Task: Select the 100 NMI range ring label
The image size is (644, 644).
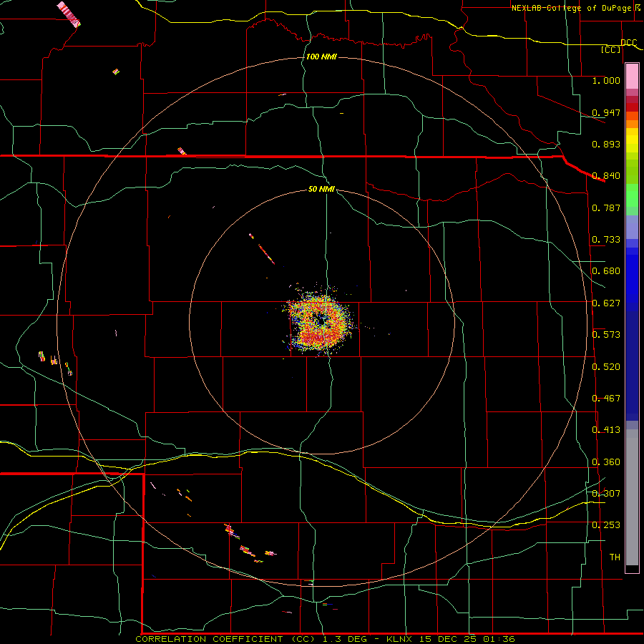Action: click(x=321, y=57)
